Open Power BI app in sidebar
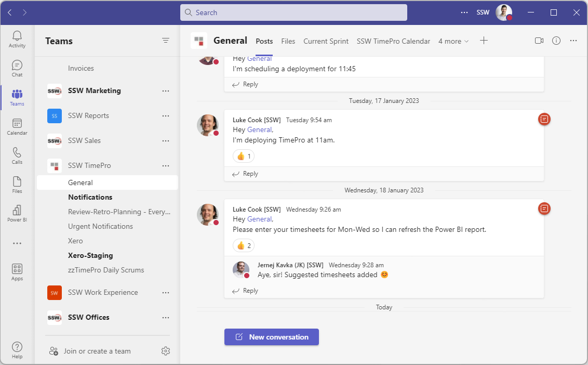Viewport: 588px width, 365px height. coord(17,213)
